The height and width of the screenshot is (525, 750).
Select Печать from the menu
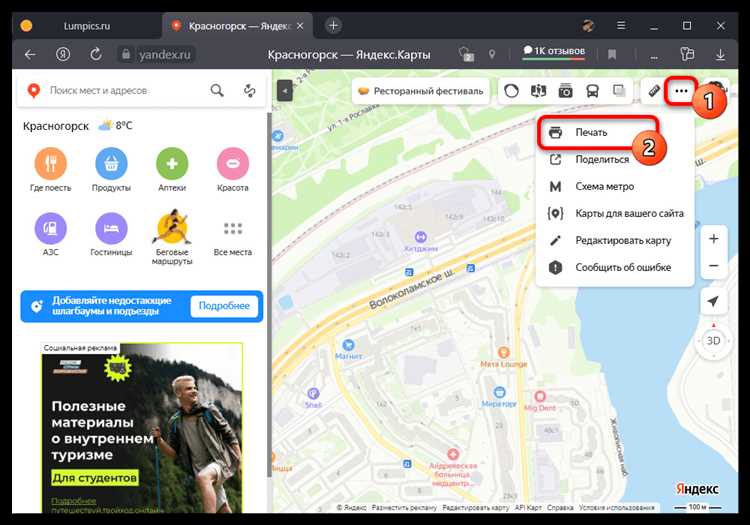point(590,132)
